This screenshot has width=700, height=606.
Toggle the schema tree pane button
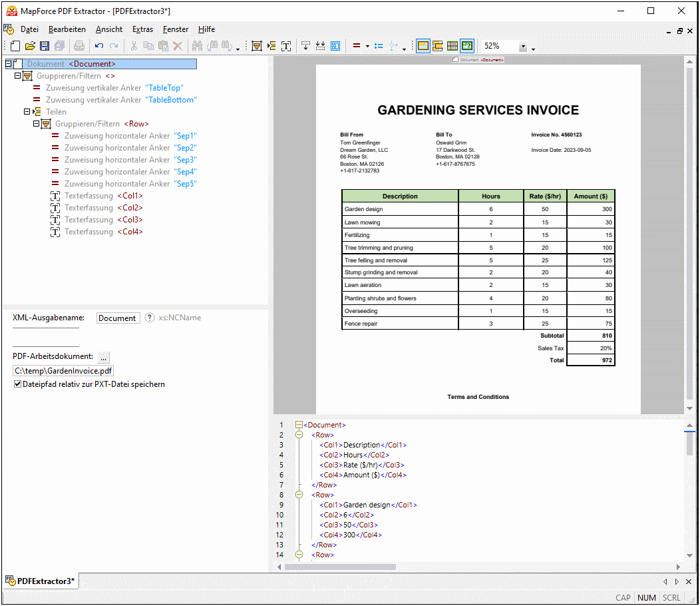pyautogui.click(x=438, y=46)
